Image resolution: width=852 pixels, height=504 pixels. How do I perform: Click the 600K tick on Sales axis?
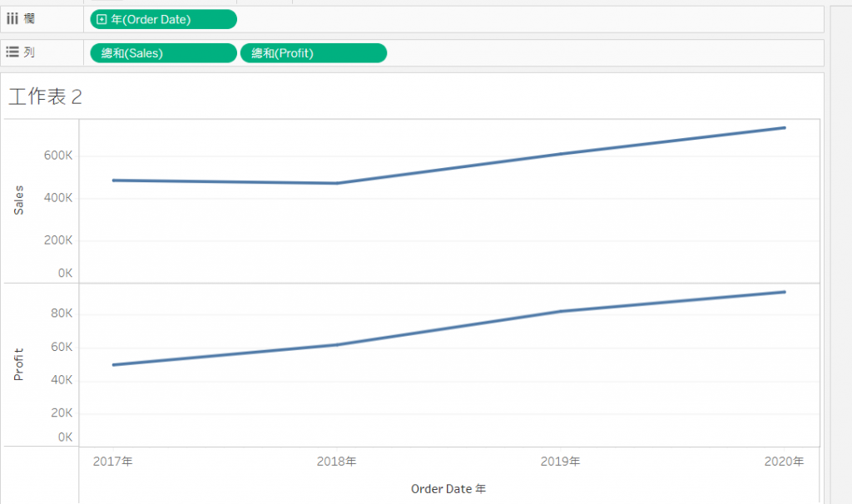click(58, 156)
